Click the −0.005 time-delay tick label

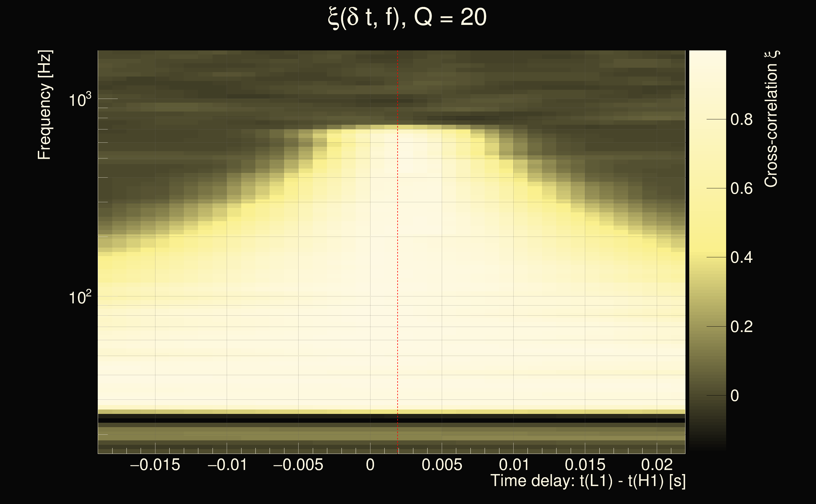pyautogui.click(x=298, y=465)
